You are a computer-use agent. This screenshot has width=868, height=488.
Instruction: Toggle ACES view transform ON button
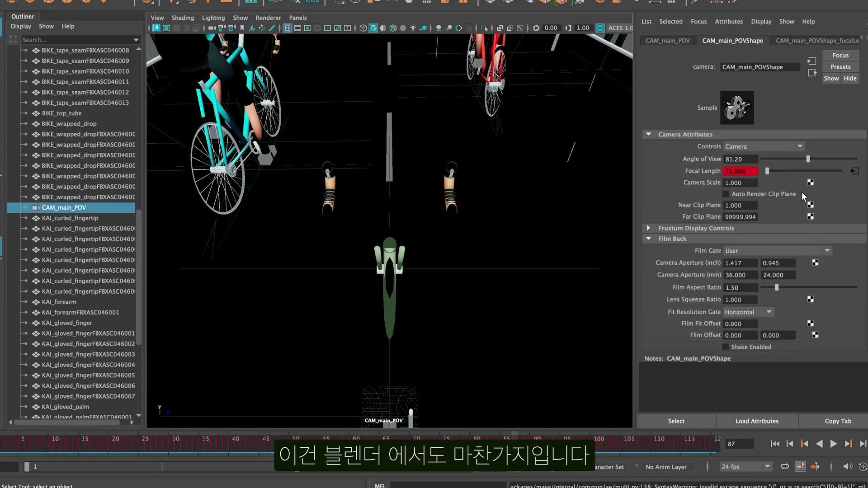[600, 28]
